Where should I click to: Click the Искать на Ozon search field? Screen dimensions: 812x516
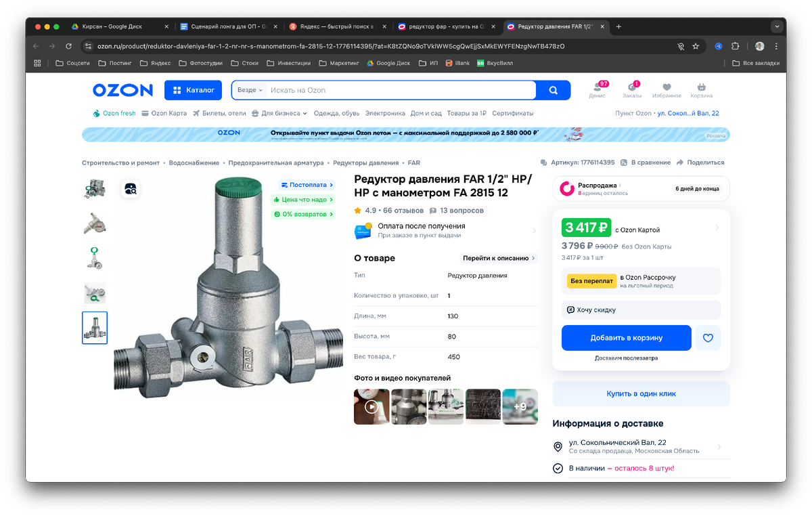point(401,90)
